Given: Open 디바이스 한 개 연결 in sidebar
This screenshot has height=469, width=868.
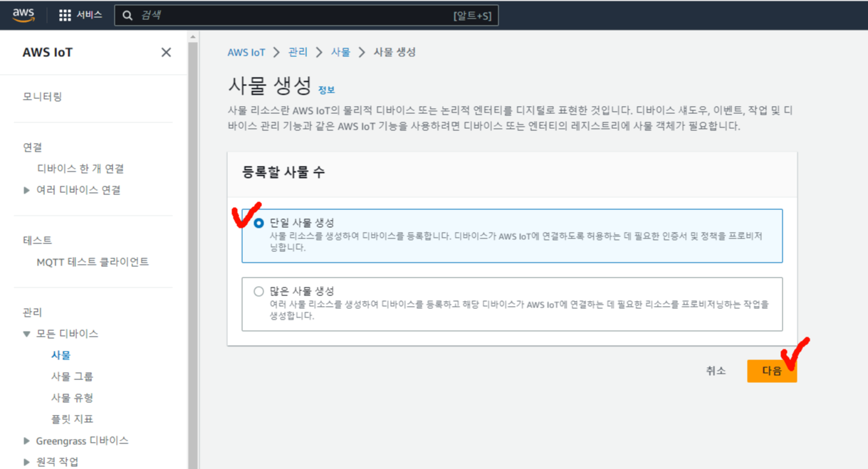Looking at the screenshot, I should (x=80, y=169).
